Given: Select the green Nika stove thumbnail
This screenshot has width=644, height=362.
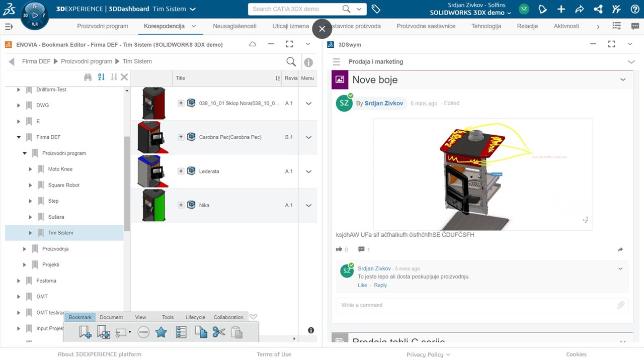Looking at the screenshot, I should click(152, 205).
